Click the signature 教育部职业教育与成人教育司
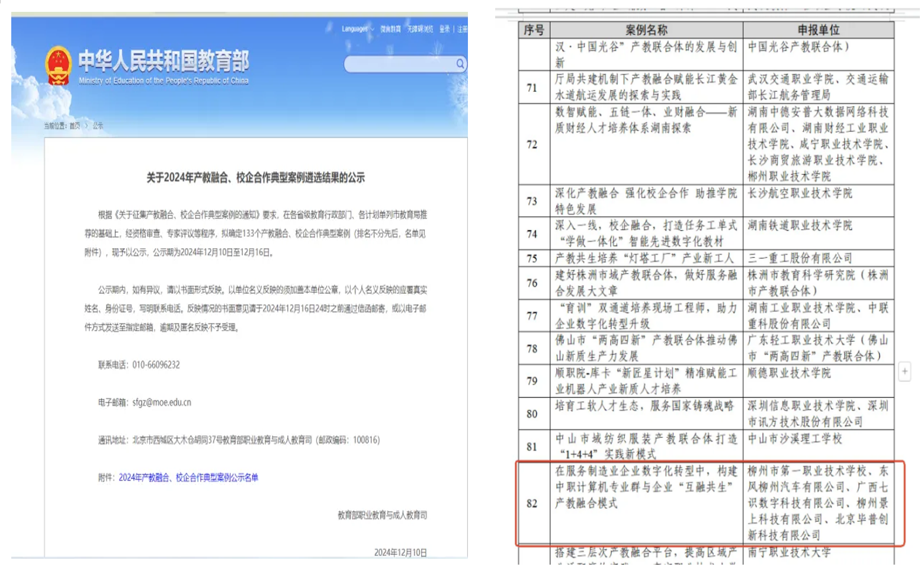This screenshot has height=583, width=924. [x=382, y=515]
